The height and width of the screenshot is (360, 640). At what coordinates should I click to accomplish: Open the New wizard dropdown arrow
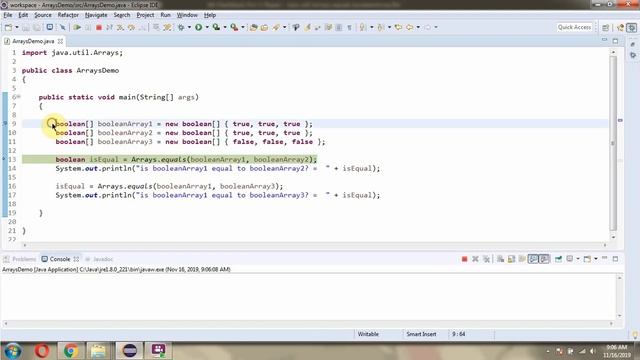pos(17,27)
